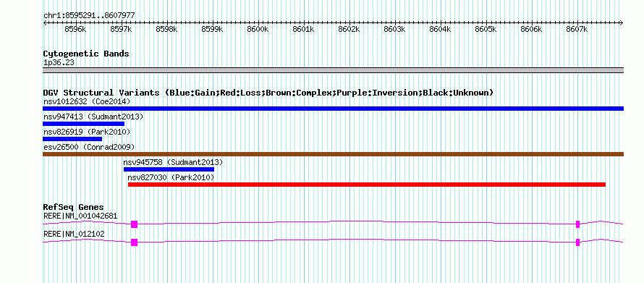Click the 8600k ruler tick
Image resolution: width=644 pixels, height=283 pixels.
258,29
